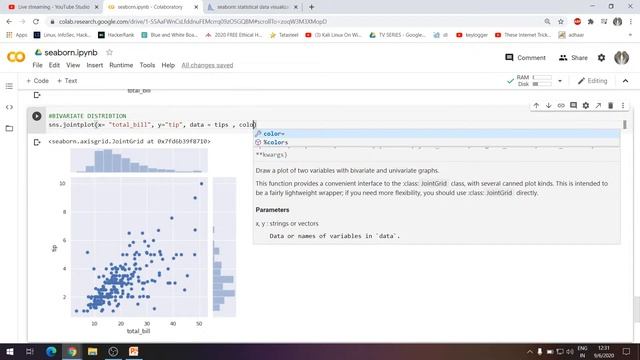This screenshot has width=640, height=360.
Task: Launch Microsoft Edge from the taskbar
Action: [51, 351]
